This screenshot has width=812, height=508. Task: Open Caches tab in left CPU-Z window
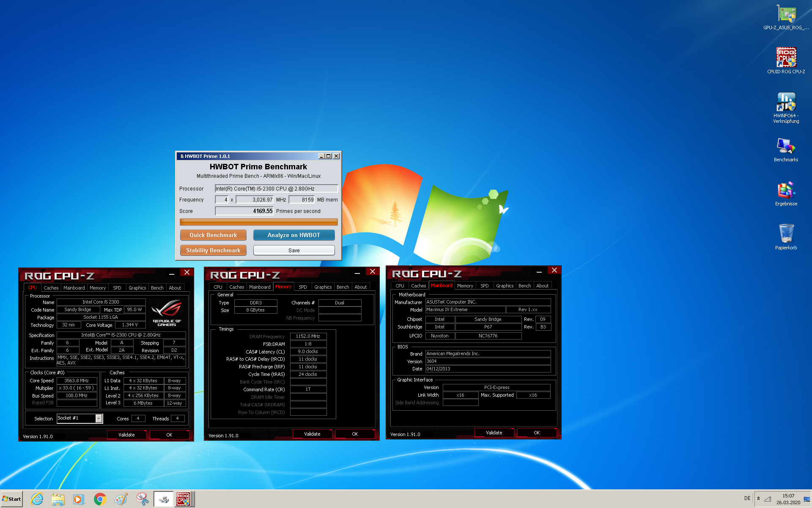click(51, 288)
